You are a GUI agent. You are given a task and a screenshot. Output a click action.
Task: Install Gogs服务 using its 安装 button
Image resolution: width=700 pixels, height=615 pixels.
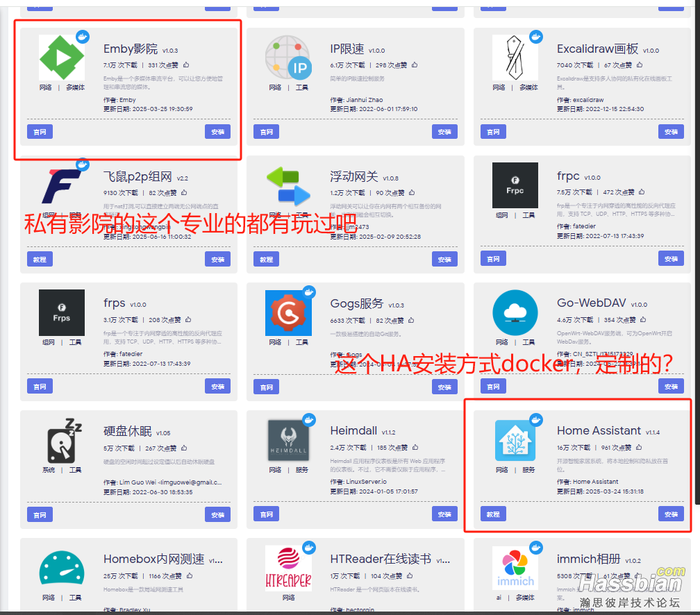point(444,387)
